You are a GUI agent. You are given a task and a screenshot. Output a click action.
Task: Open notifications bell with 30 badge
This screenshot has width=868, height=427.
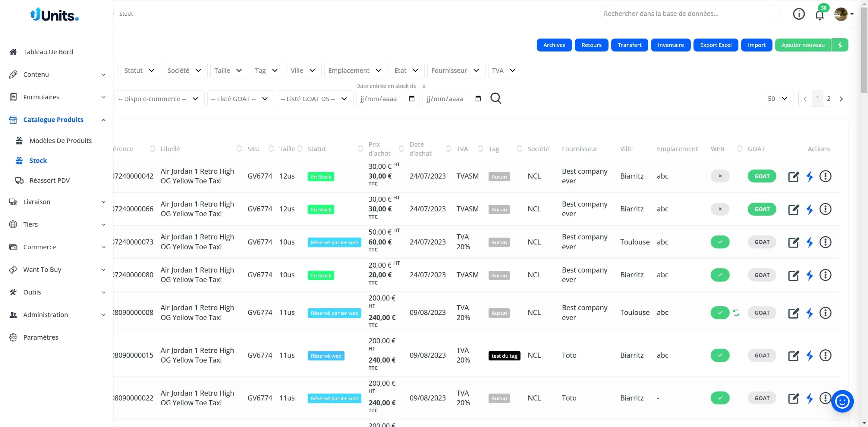[820, 14]
